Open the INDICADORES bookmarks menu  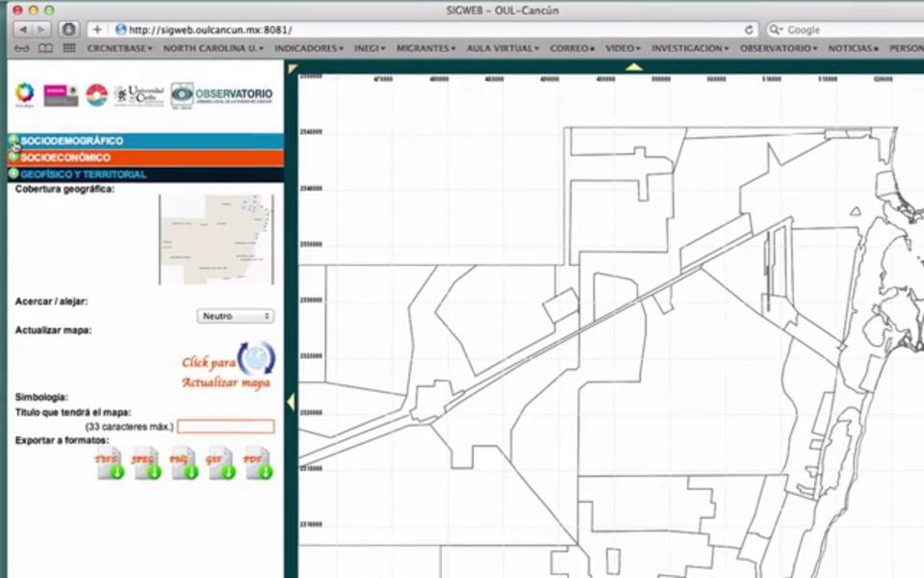point(309,49)
